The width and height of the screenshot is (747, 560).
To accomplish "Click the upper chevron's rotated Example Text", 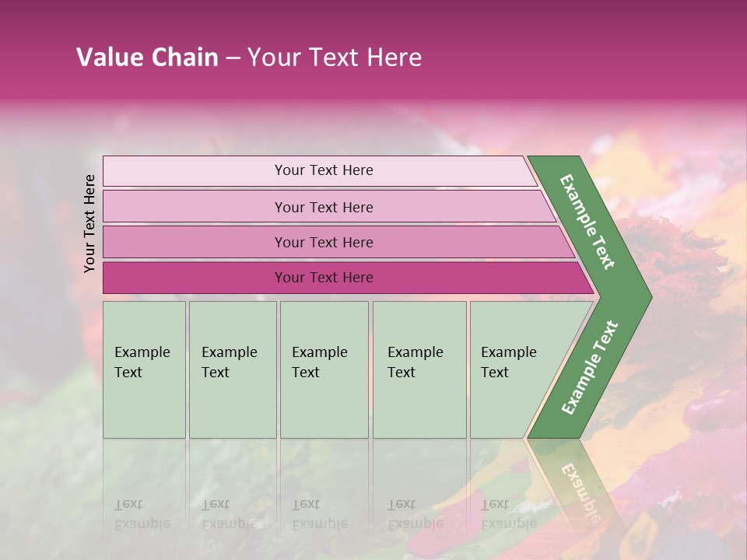I will 587,221.
